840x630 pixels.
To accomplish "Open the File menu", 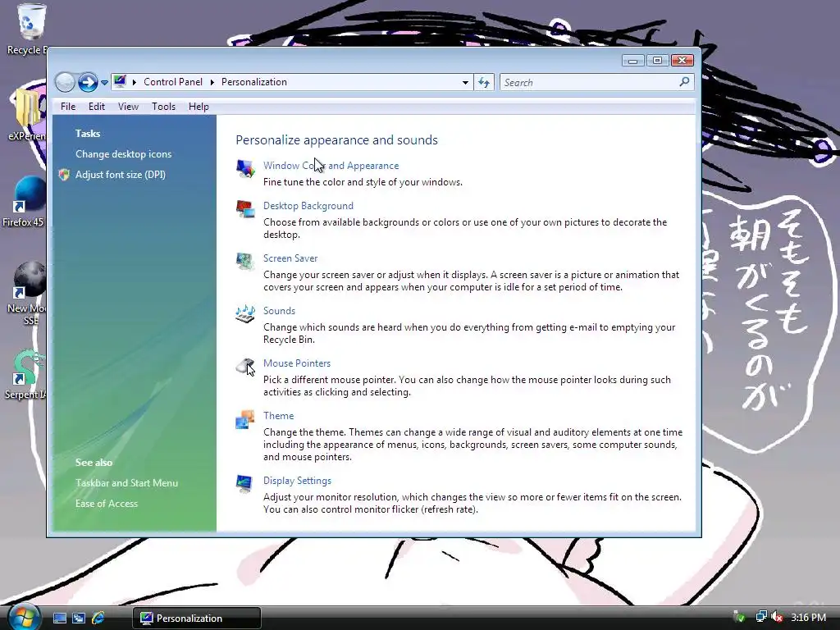I will (68, 107).
